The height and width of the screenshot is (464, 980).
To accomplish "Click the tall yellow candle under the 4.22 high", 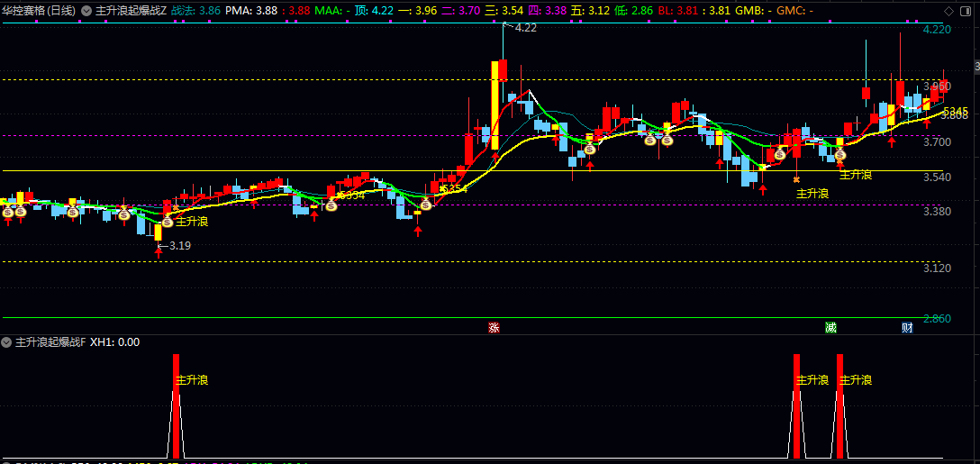I will coord(495,105).
